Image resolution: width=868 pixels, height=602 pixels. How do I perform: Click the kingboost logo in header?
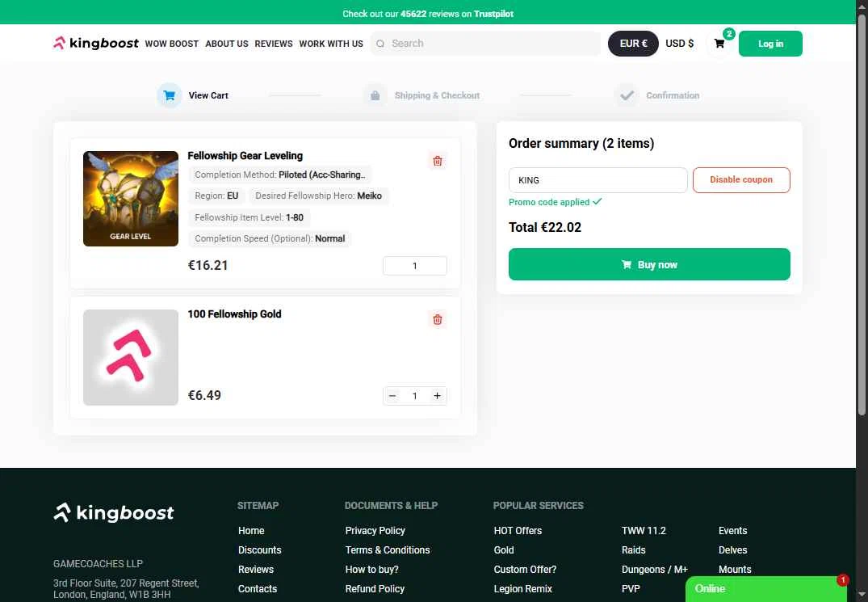click(96, 43)
